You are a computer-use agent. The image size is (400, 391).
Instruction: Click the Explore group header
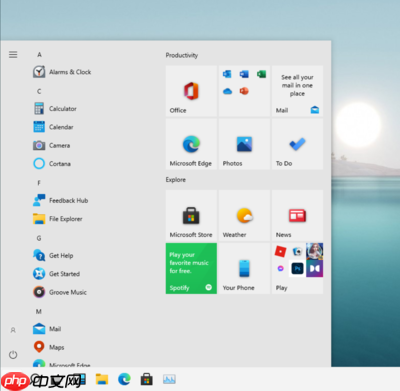click(x=176, y=180)
